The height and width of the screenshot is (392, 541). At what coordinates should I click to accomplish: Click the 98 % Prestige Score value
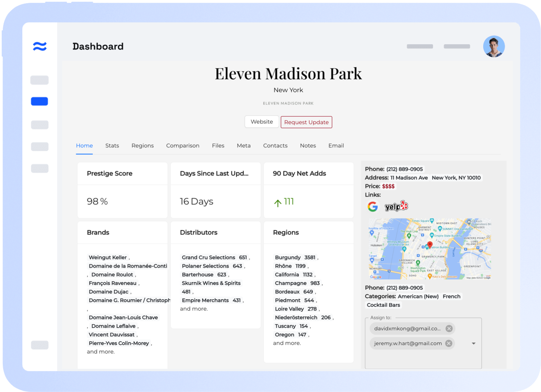[97, 202]
